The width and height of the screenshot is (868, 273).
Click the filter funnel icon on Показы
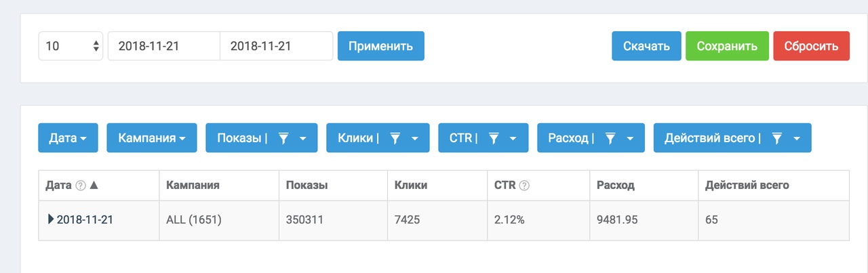tap(284, 138)
